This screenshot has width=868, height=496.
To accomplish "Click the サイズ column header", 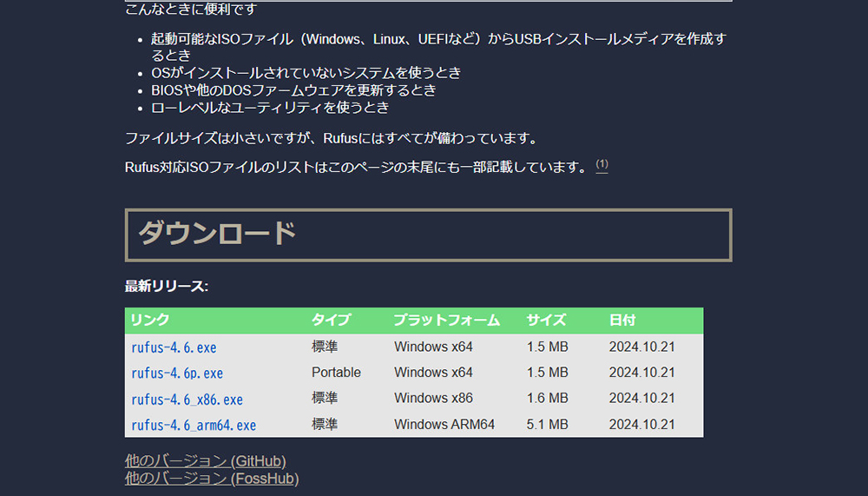I will coord(546,321).
